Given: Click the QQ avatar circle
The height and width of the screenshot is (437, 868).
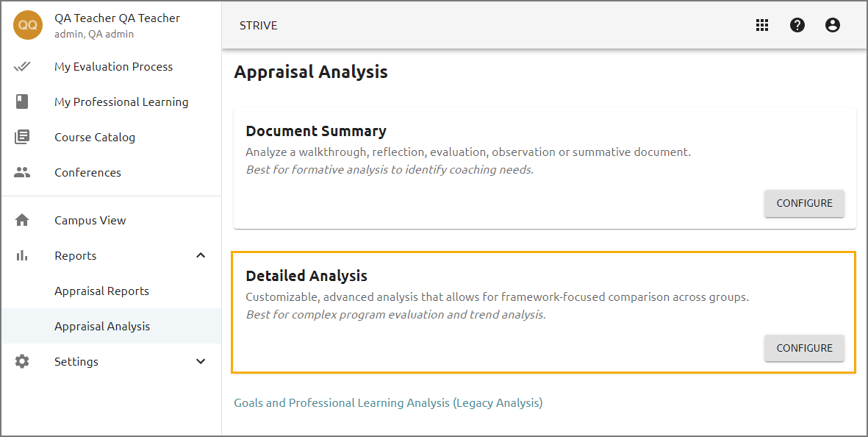Looking at the screenshot, I should (28, 25).
